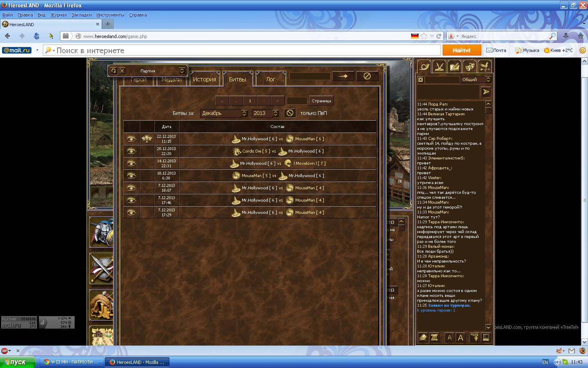Switch to the История tab
588x368 pixels.
[204, 79]
